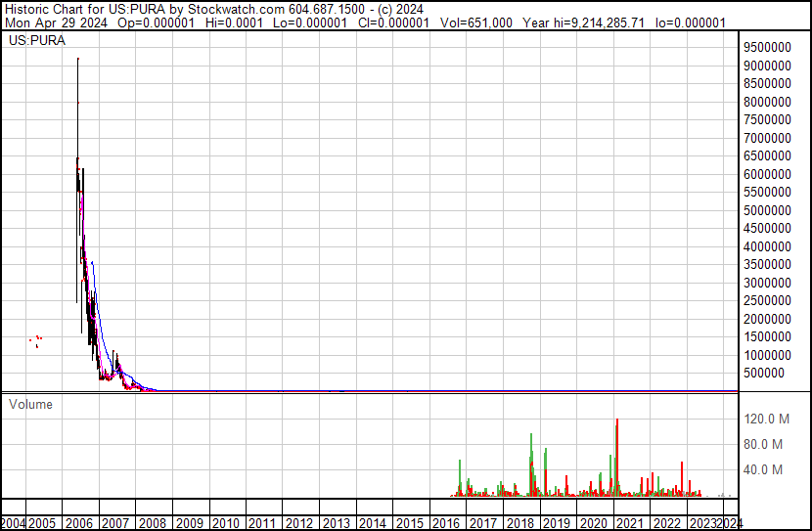Click the tallest red volume bar at 2021
This screenshot has width=812, height=531.
point(617,458)
